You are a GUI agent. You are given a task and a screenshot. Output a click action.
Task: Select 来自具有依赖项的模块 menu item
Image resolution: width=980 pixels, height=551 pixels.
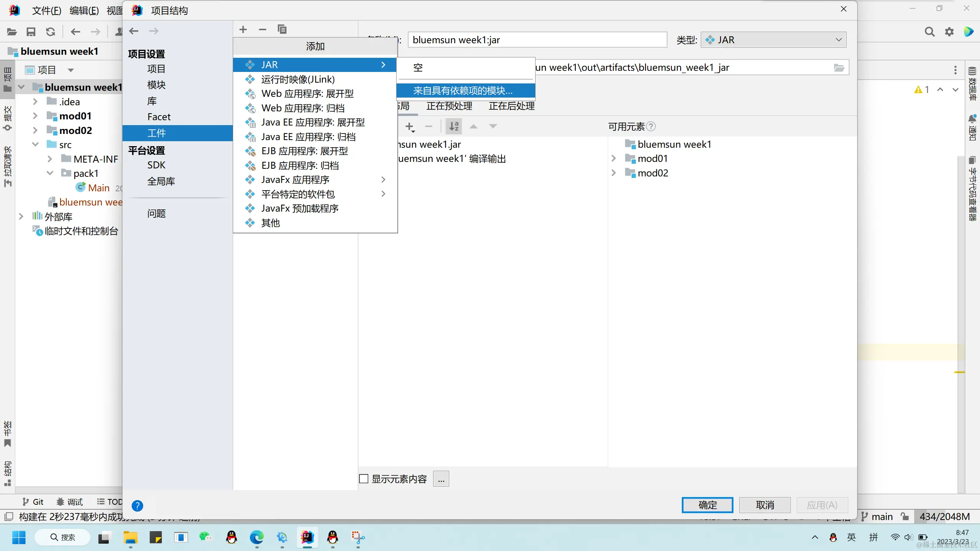[x=462, y=91]
